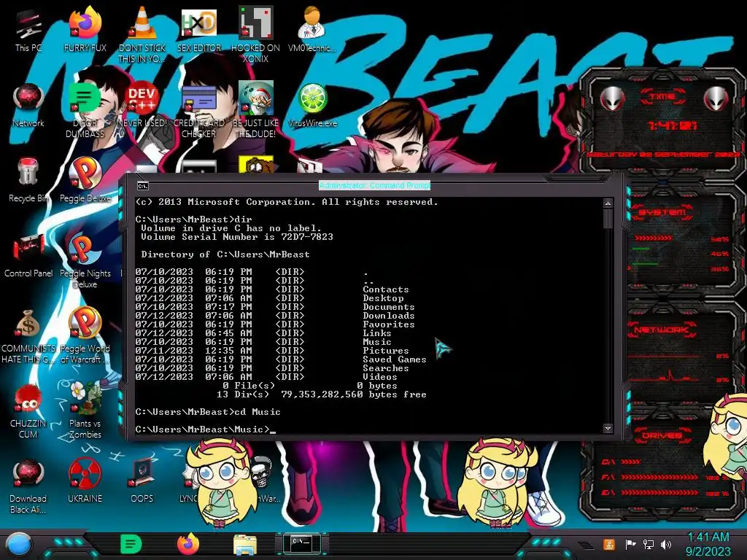Open Firefox from the taskbar
This screenshot has height=560, width=747.
point(188,544)
